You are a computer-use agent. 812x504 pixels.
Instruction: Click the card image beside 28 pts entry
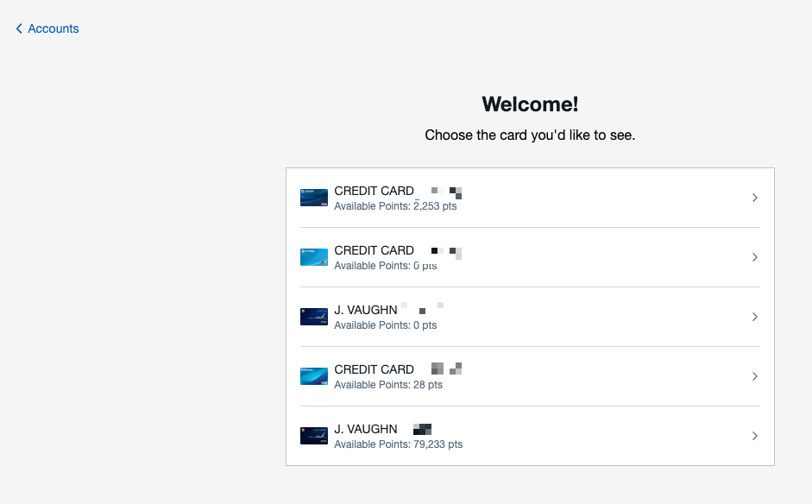point(313,375)
